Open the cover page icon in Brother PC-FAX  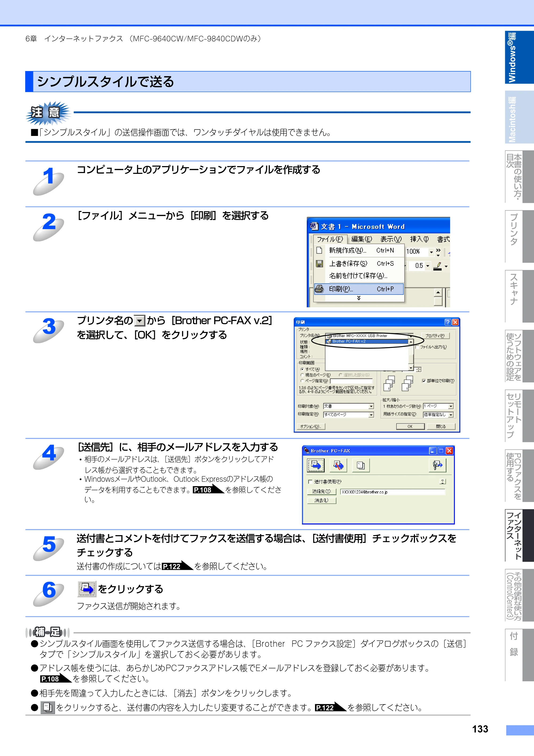click(361, 465)
